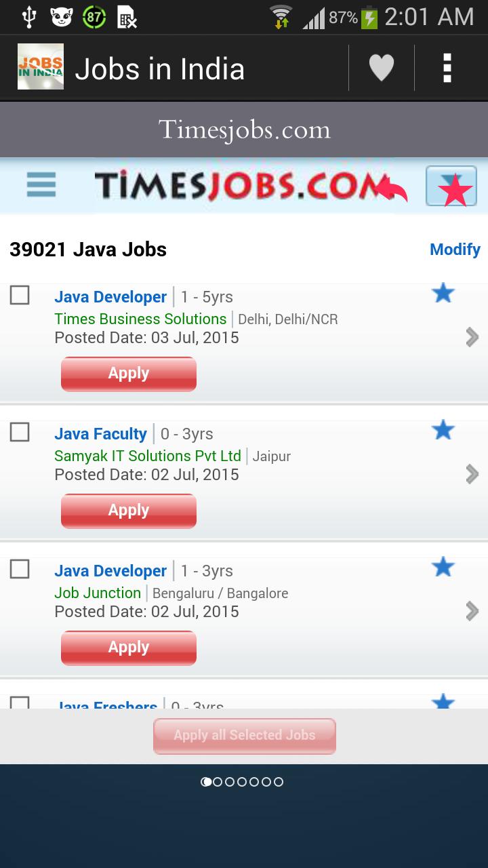Star the Times Business Solutions job
Viewport: 488px width, 868px height.
tap(443, 294)
